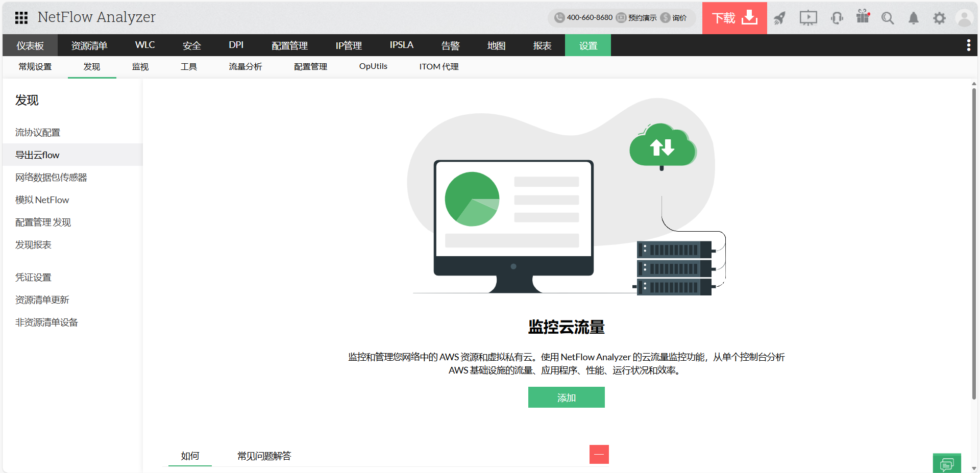The width and height of the screenshot is (980, 473).
Task: Open the 常规设置 submenu
Action: coord(35,67)
